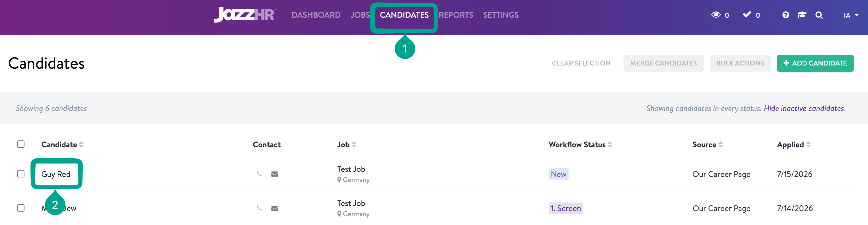Click the envelope icon in the second row
868x225 pixels.
(x=275, y=208)
